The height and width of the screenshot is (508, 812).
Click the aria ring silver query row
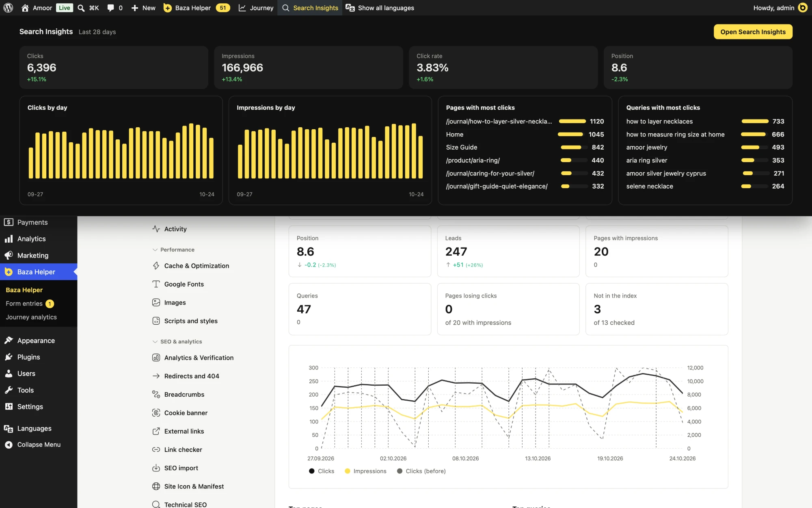point(705,160)
